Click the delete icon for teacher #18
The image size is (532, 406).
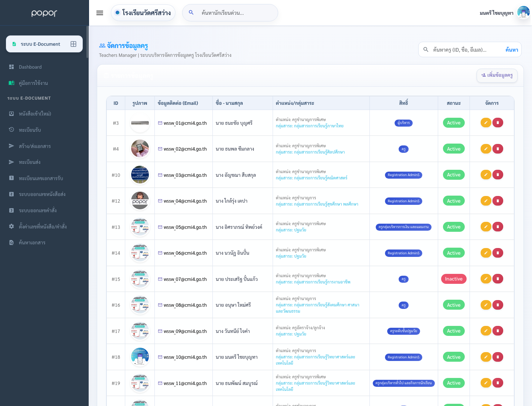(498, 357)
